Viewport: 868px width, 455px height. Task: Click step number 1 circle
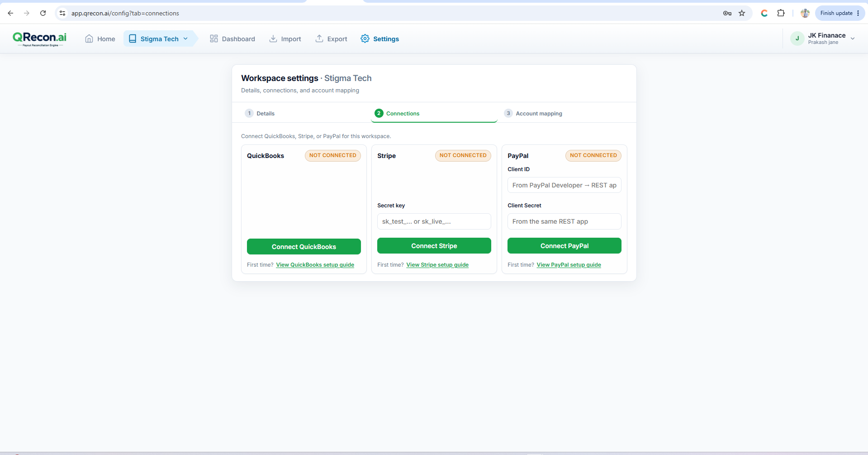(x=249, y=113)
